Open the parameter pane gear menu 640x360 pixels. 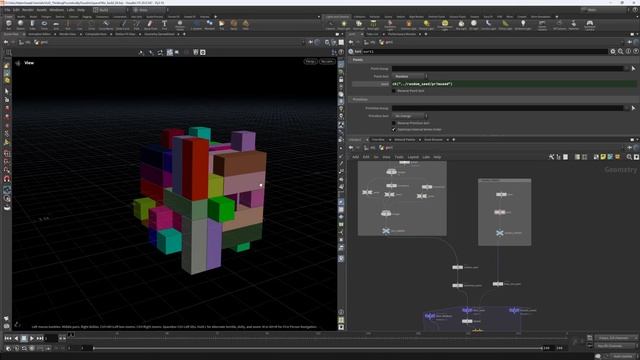(613, 51)
